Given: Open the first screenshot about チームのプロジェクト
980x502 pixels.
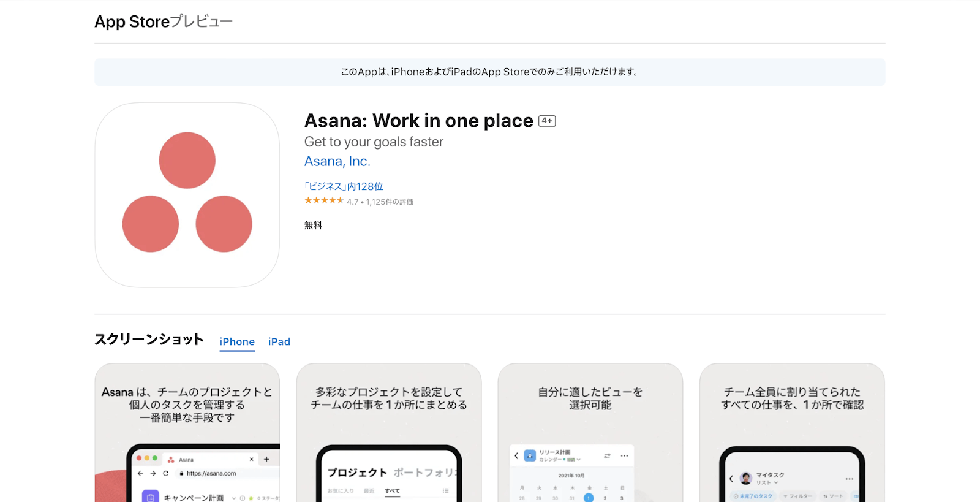Looking at the screenshot, I should tap(187, 433).
